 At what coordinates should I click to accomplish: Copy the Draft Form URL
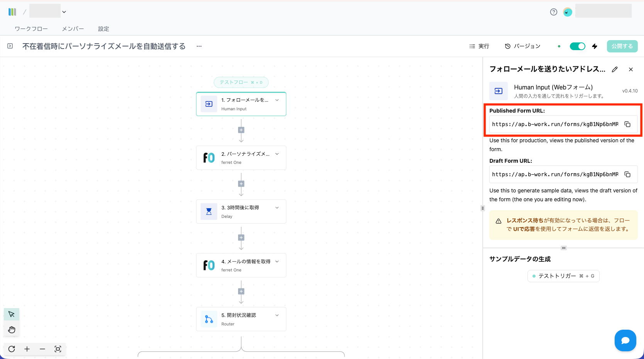pyautogui.click(x=627, y=174)
